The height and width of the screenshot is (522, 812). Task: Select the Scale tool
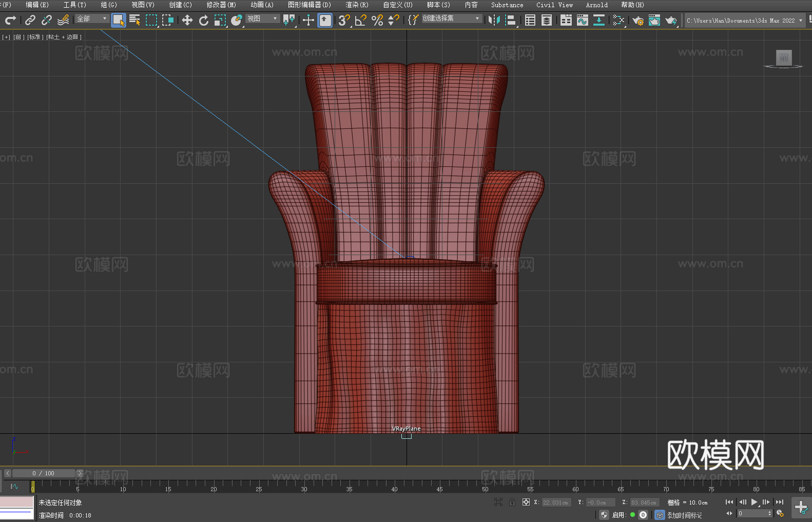(220, 20)
